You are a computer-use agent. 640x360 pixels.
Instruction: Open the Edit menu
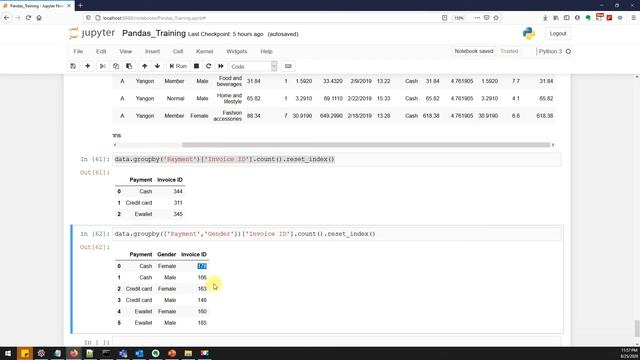click(101, 51)
